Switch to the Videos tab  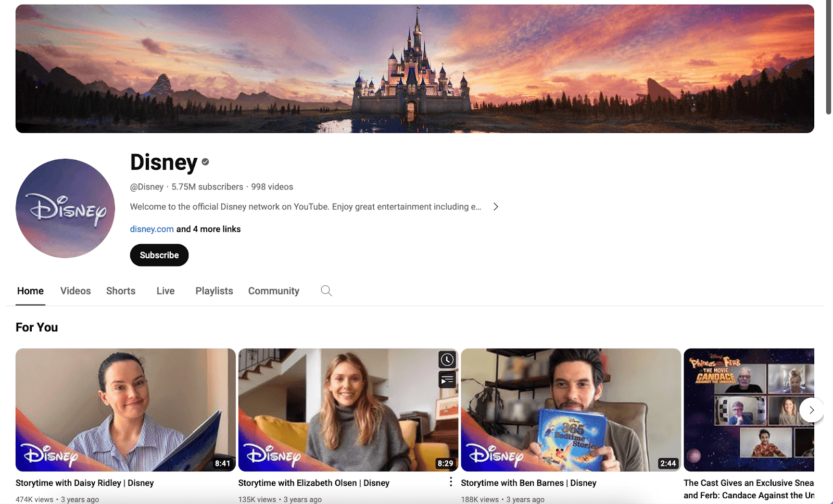(75, 291)
